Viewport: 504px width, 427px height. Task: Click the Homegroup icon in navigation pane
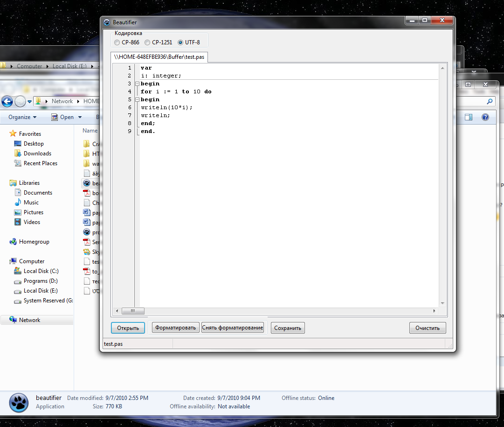pos(13,242)
